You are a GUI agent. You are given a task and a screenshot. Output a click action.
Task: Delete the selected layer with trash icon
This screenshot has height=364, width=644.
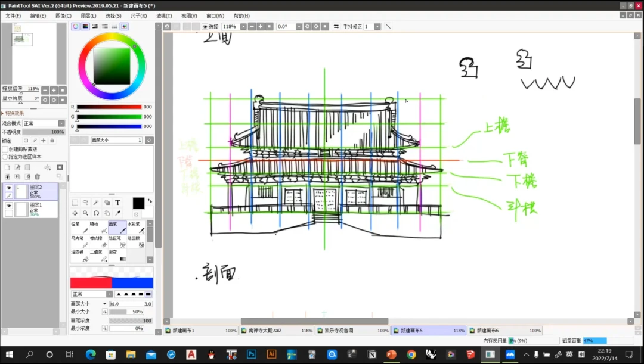coord(38,176)
